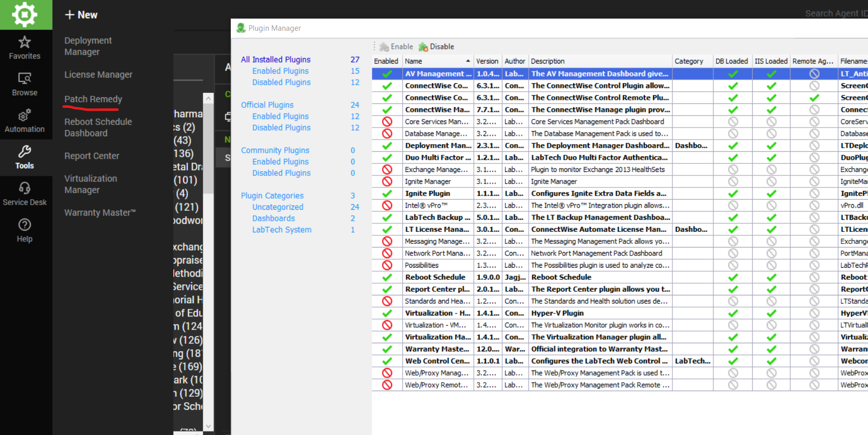This screenshot has height=435, width=868.
Task: Click the Disable toolbar button
Action: [x=437, y=47]
